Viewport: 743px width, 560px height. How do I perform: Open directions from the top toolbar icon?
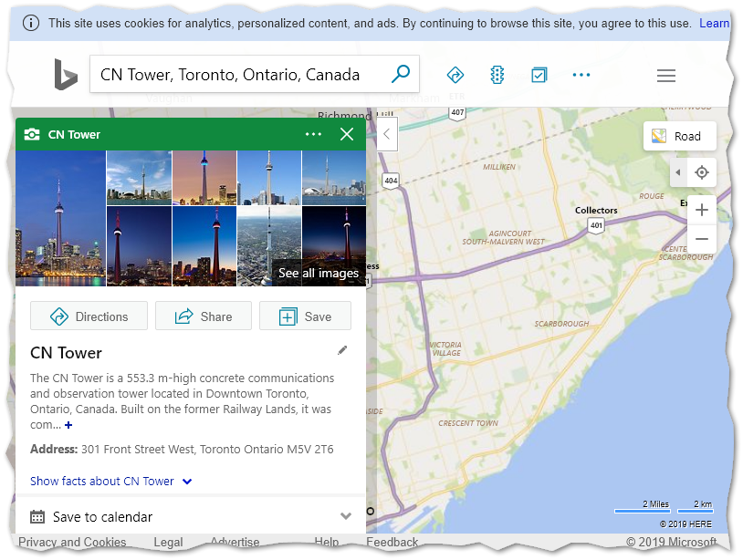pyautogui.click(x=455, y=75)
